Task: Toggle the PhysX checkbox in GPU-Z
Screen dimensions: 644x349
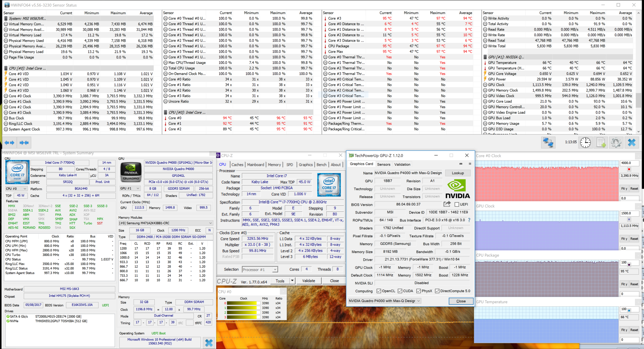Action: point(418,291)
